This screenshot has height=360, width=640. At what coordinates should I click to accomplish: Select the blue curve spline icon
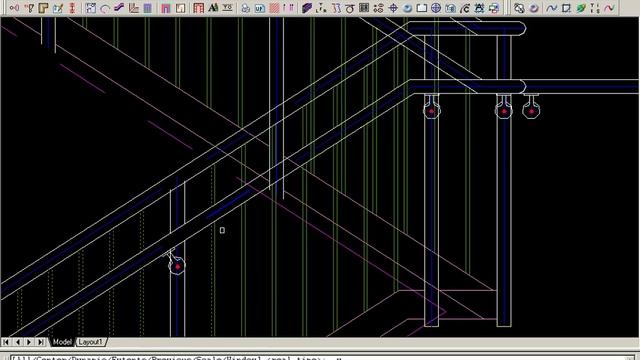click(552, 8)
